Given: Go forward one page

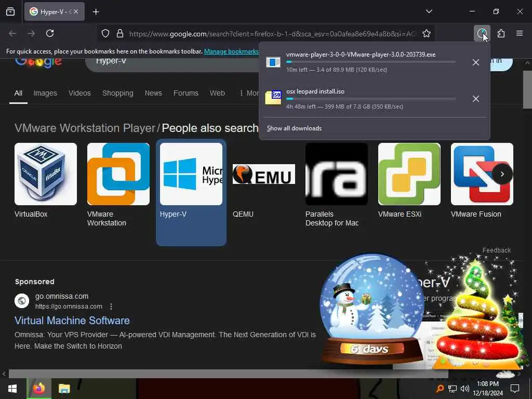Looking at the screenshot, I should (31, 33).
